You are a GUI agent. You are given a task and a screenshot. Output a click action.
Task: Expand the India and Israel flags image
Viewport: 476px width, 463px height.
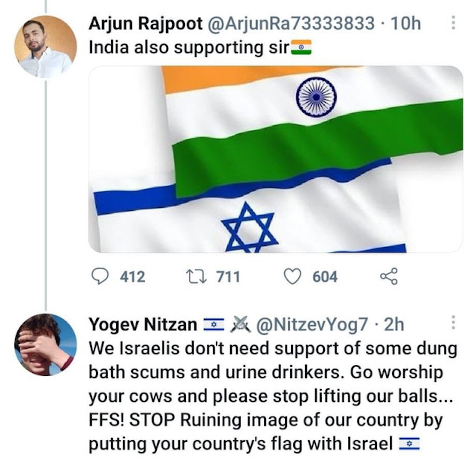[x=275, y=159]
